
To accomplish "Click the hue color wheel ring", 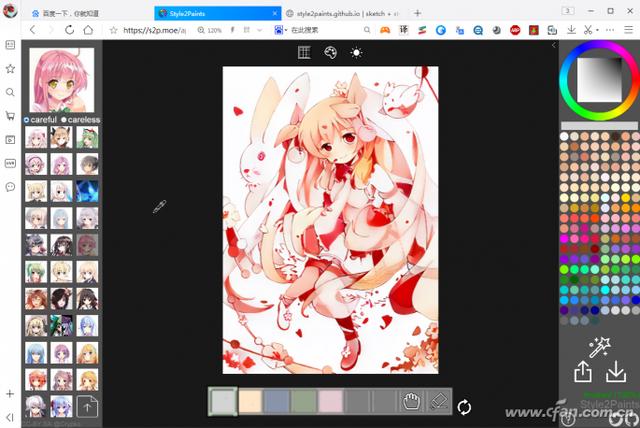I will tap(566, 81).
